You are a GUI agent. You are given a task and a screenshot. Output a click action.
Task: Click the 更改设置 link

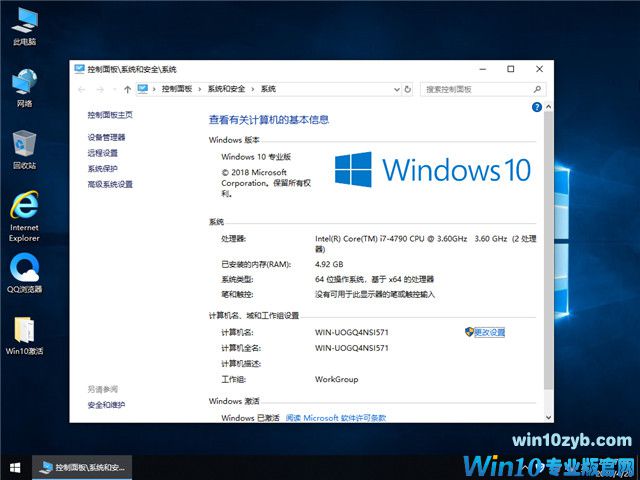tap(488, 332)
